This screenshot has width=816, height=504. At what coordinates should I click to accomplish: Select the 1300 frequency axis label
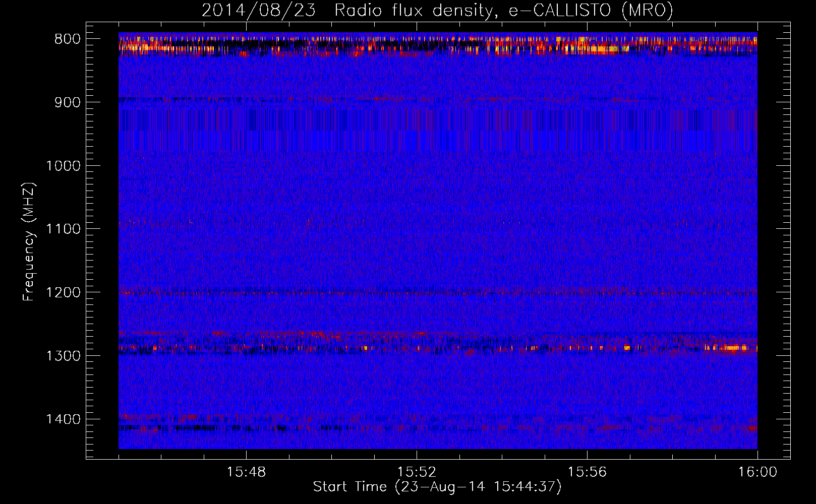pos(64,356)
